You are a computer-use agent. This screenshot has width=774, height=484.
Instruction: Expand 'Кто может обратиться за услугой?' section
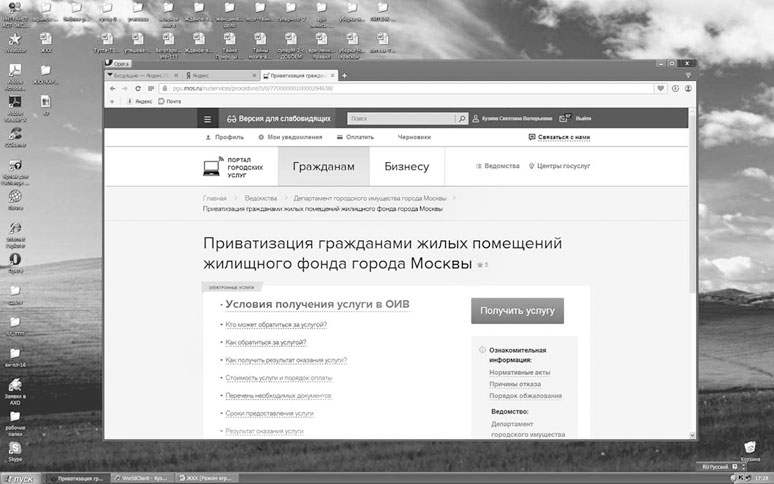coord(276,324)
